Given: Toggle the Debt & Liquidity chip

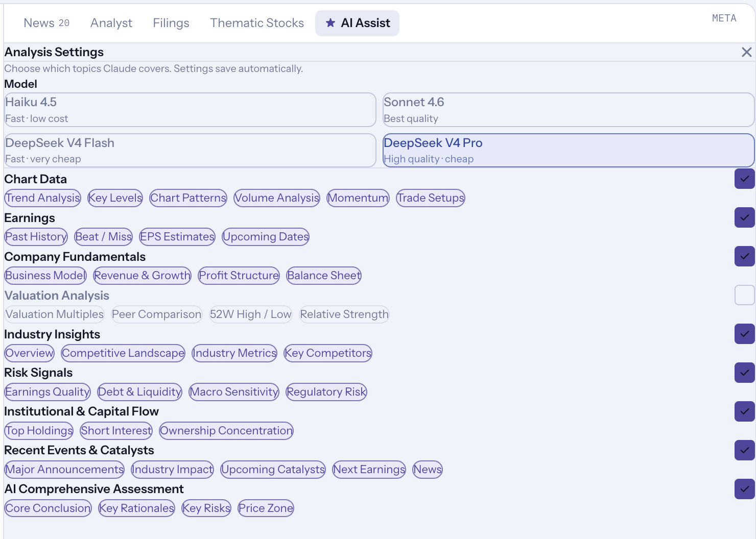Looking at the screenshot, I should pos(140,392).
